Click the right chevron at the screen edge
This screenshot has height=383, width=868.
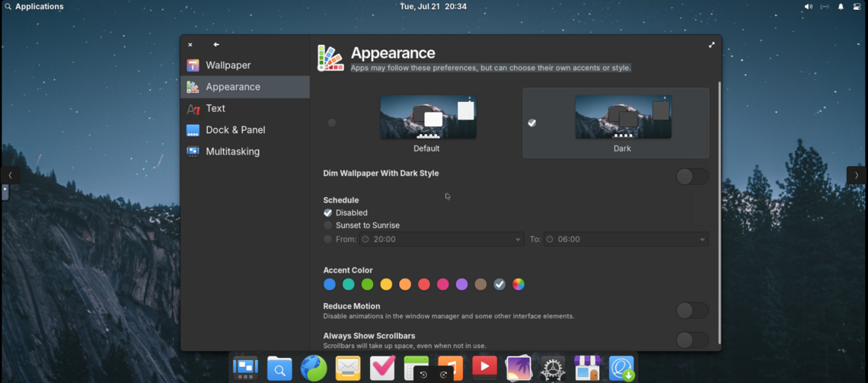point(857,175)
